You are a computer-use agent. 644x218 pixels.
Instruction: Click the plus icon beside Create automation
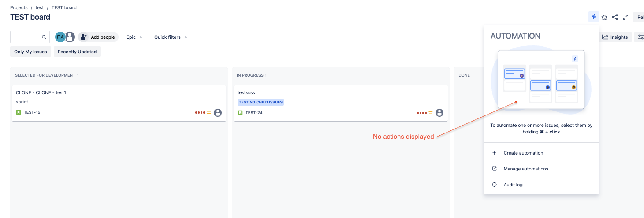494,153
